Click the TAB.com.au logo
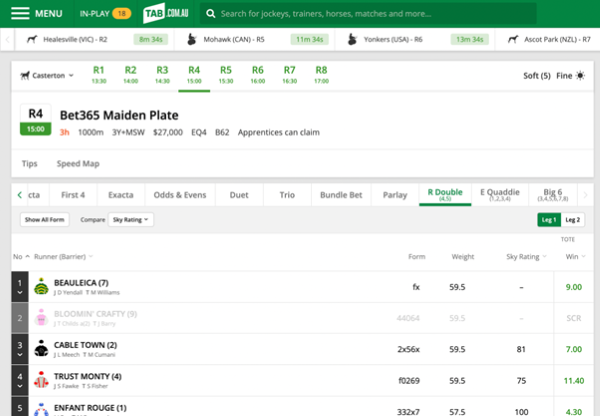 click(x=165, y=14)
